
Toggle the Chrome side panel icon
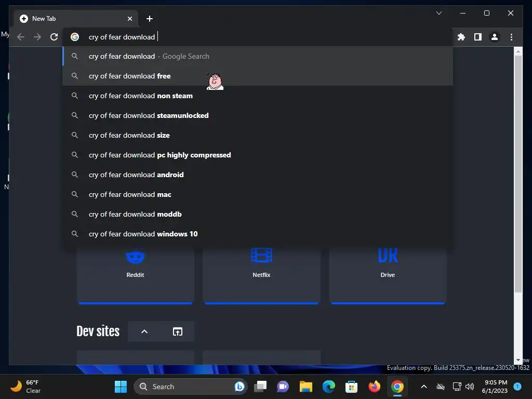tap(478, 37)
